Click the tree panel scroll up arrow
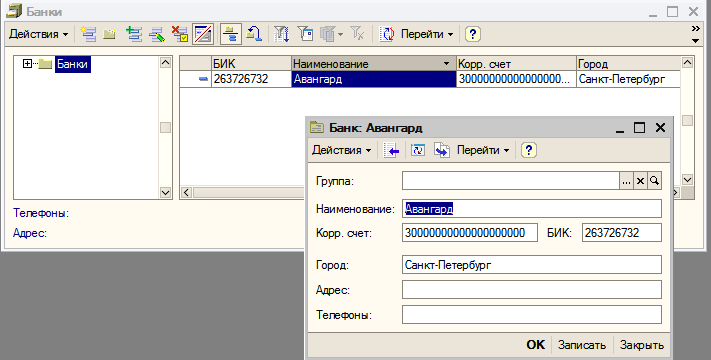 tap(166, 63)
